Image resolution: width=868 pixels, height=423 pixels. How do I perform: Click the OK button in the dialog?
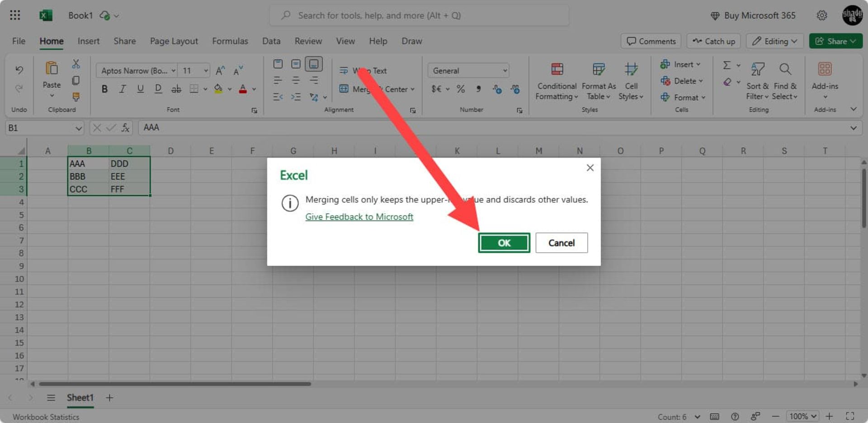coord(504,243)
